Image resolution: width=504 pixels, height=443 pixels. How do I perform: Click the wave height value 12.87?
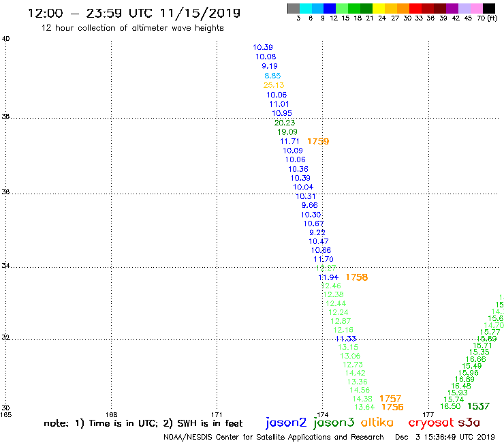click(x=341, y=321)
